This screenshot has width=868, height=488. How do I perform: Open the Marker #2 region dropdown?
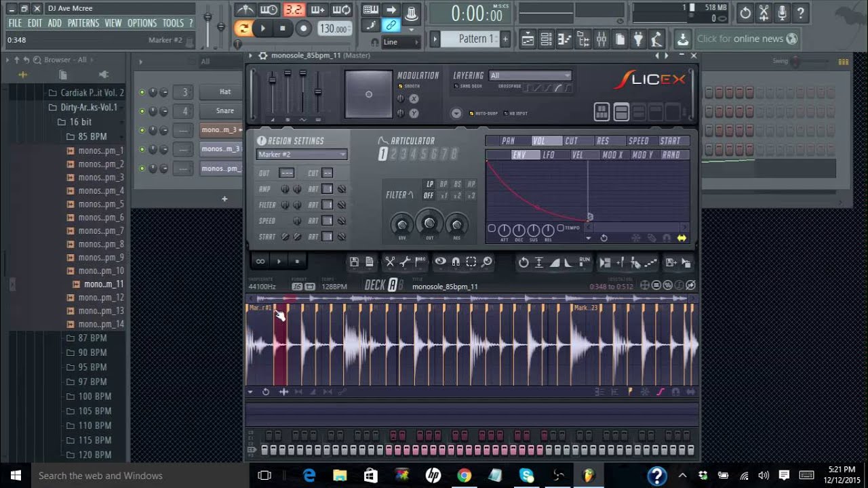(302, 155)
